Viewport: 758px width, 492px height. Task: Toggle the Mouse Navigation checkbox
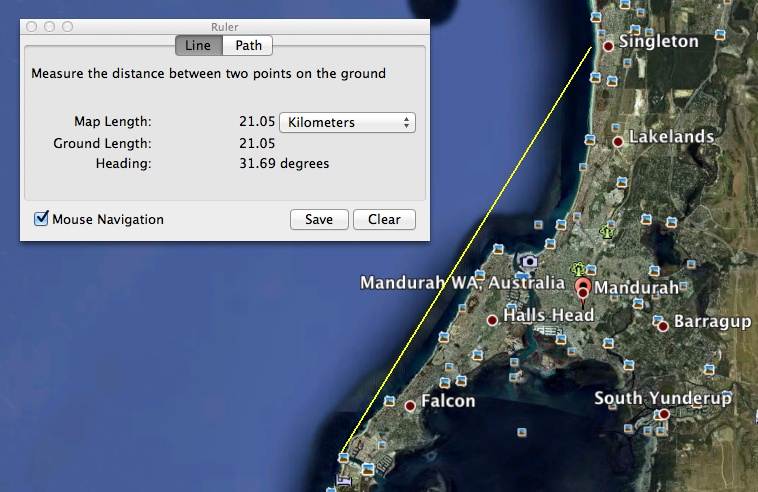tap(41, 219)
